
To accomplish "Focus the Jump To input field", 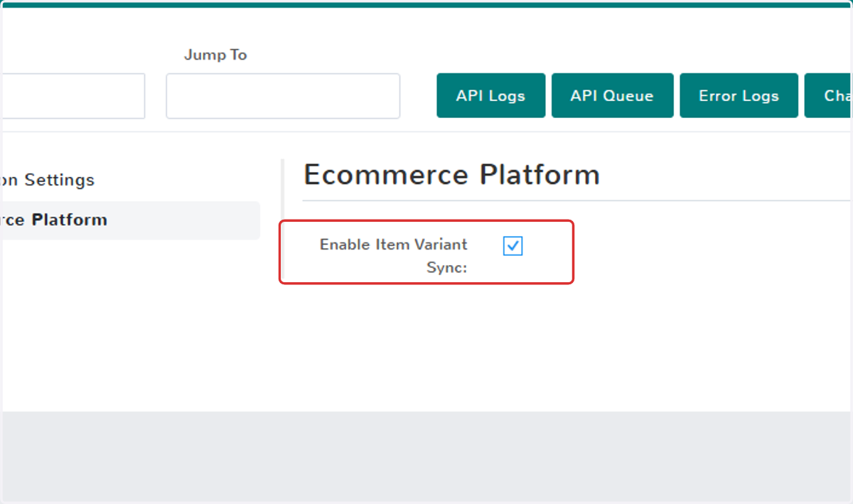I will click(283, 96).
